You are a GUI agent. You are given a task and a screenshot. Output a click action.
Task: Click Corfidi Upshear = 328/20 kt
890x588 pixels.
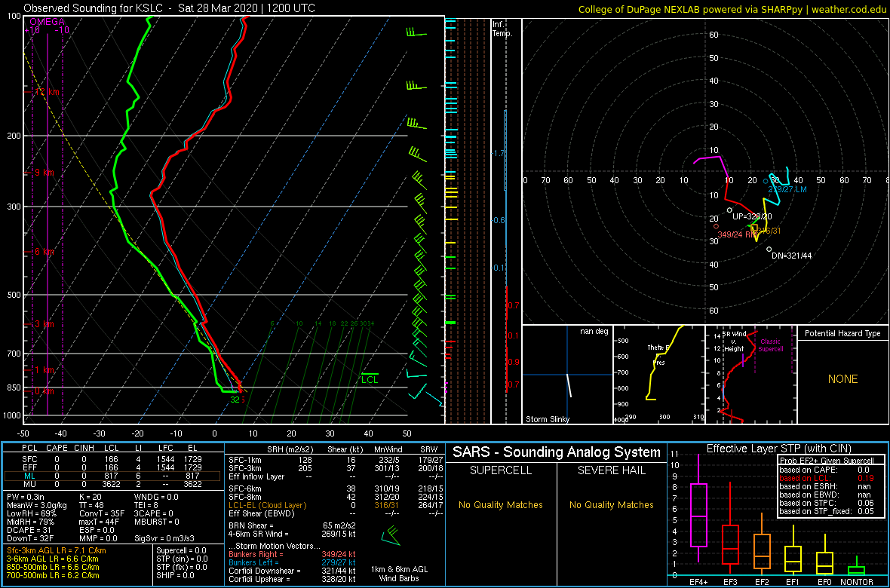pyautogui.click(x=293, y=579)
